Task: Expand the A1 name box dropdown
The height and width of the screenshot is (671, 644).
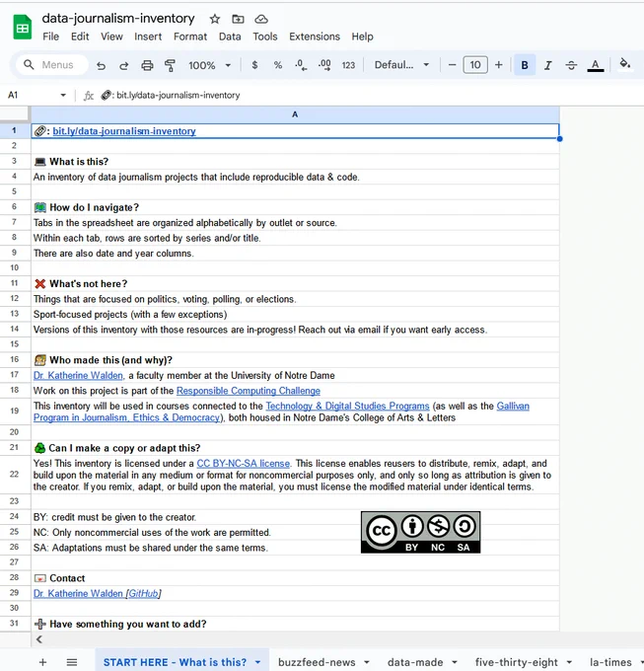Action: (x=63, y=95)
